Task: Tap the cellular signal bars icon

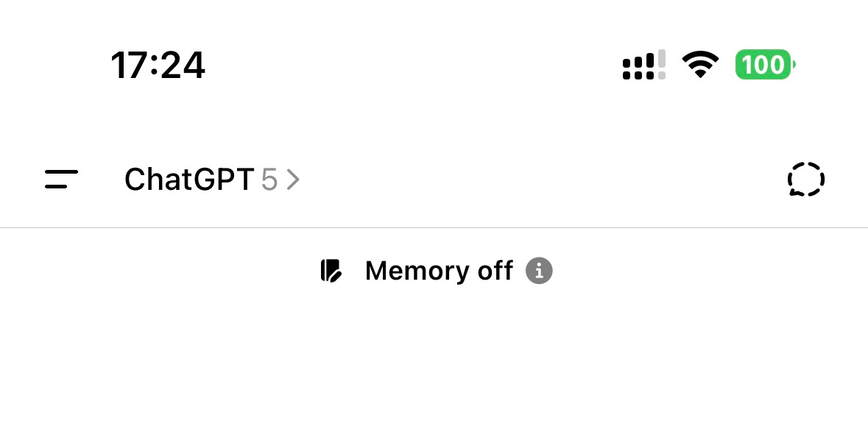Action: coord(643,66)
